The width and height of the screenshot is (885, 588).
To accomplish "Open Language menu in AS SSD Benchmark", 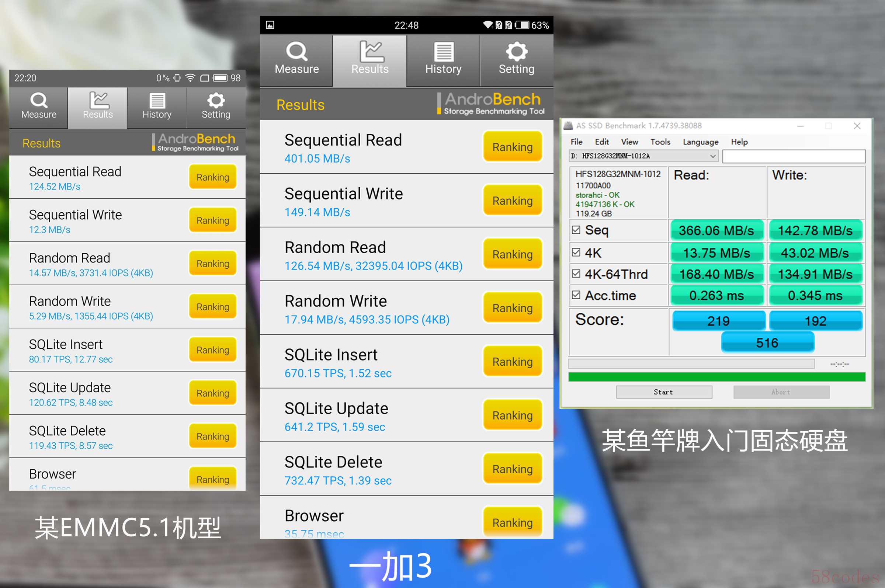I will (x=701, y=142).
